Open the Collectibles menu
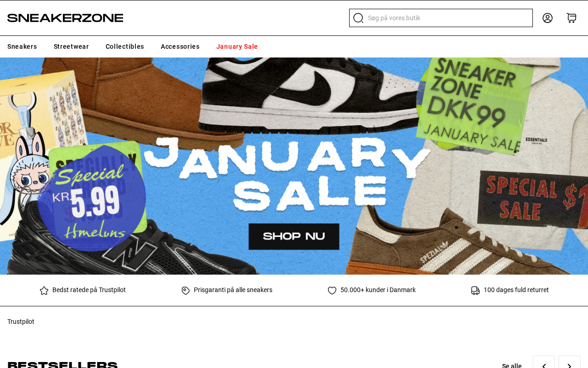This screenshot has height=368, width=588. point(125,46)
